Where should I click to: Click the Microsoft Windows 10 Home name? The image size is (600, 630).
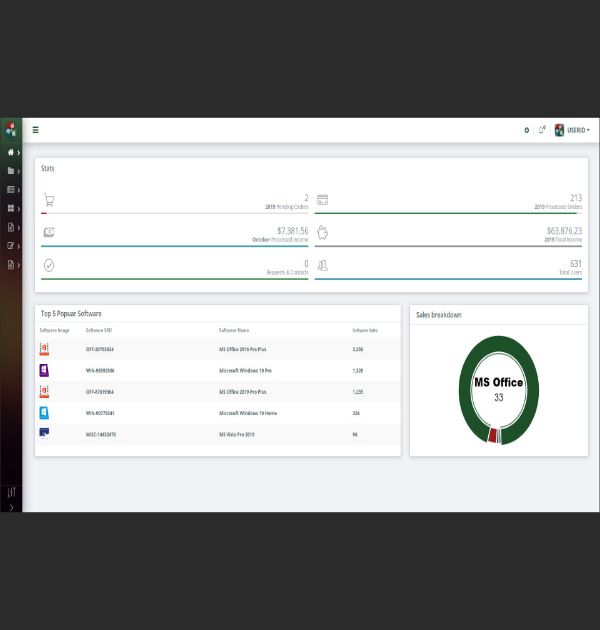[x=248, y=413]
